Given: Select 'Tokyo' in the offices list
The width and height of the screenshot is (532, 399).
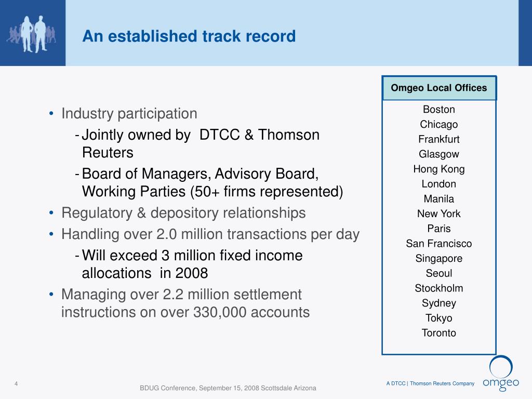Looking at the screenshot, I should click(438, 318).
